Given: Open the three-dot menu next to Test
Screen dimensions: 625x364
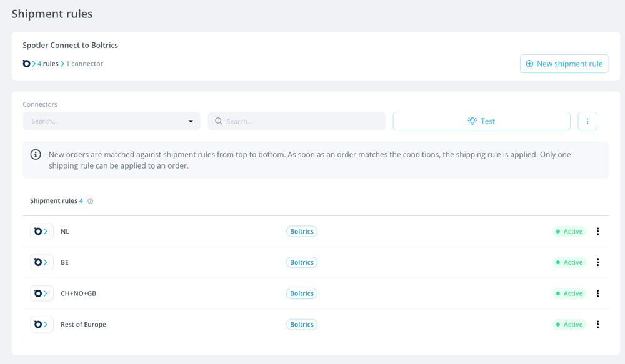Looking at the screenshot, I should [587, 121].
